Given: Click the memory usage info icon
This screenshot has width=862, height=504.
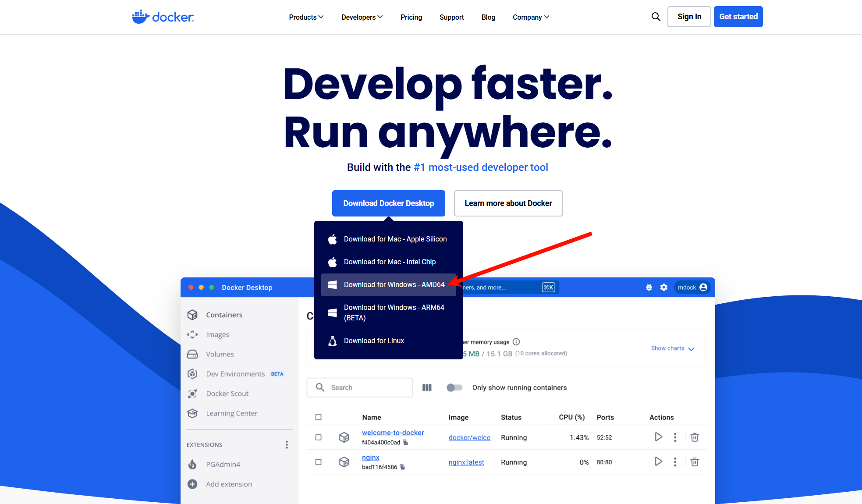Looking at the screenshot, I should point(516,342).
